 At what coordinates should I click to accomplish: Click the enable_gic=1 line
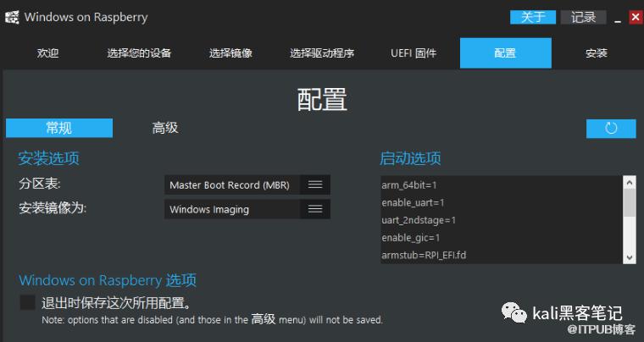pyautogui.click(x=411, y=238)
